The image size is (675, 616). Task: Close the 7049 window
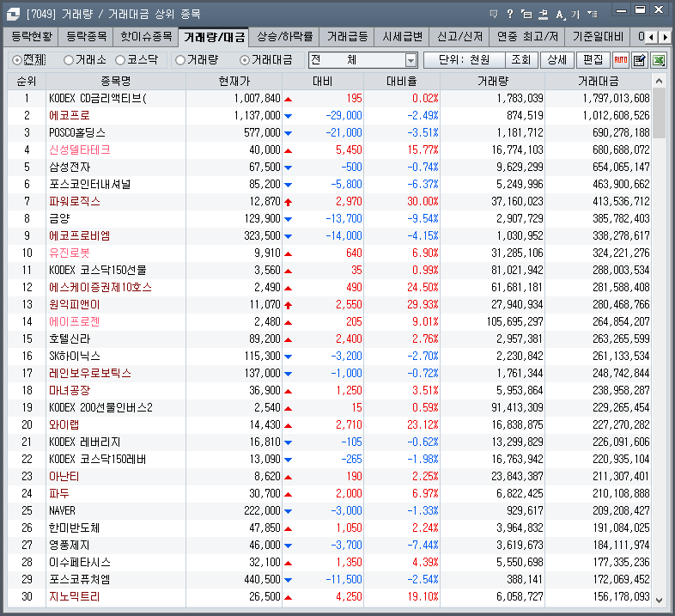tap(659, 9)
